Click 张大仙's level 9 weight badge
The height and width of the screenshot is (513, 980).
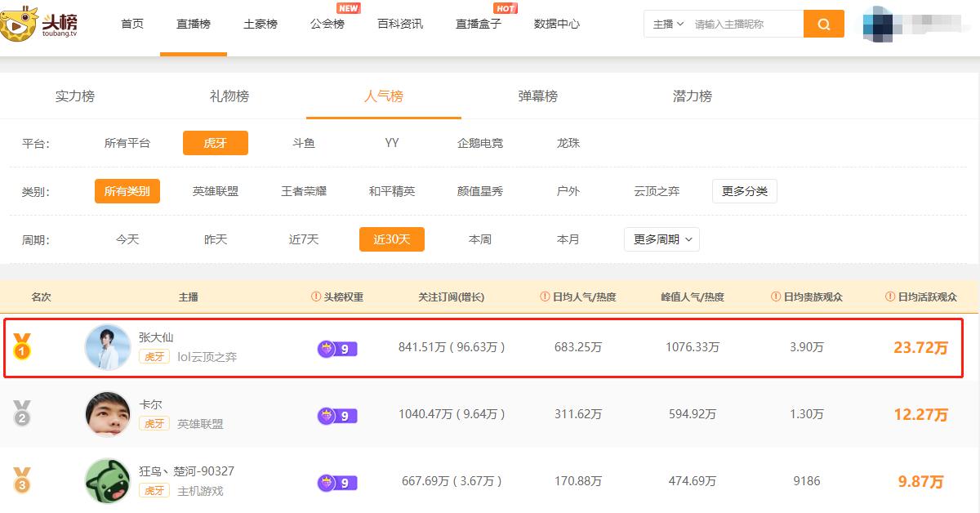[x=337, y=349]
